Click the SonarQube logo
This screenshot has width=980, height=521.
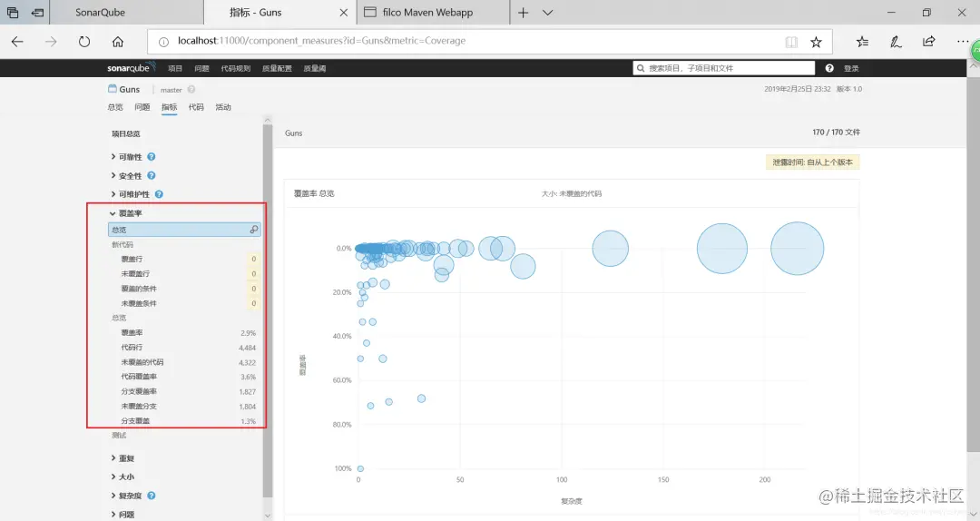pyautogui.click(x=130, y=67)
